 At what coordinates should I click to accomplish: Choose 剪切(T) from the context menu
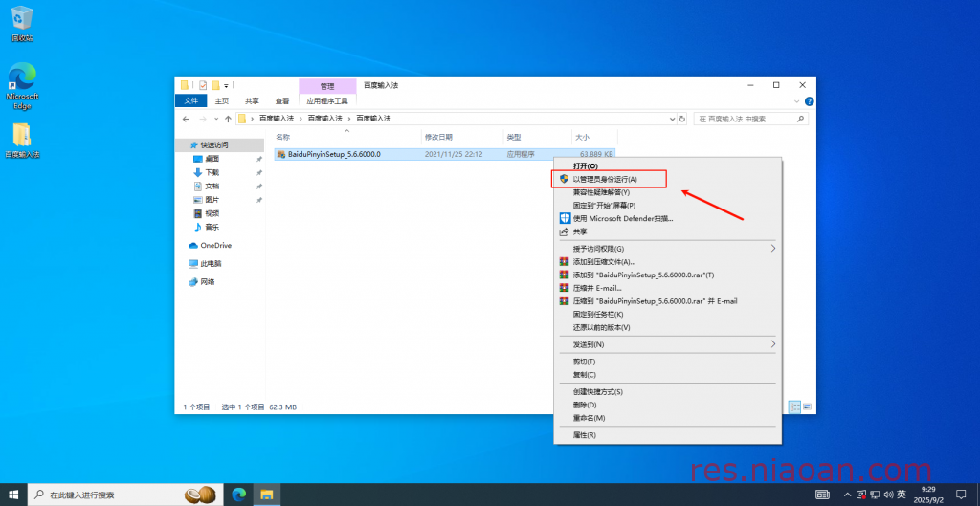tap(667, 362)
